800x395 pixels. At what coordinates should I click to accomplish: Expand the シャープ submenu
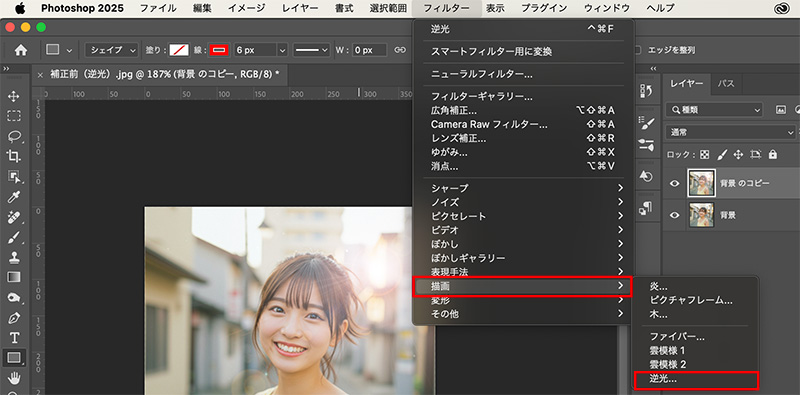523,188
